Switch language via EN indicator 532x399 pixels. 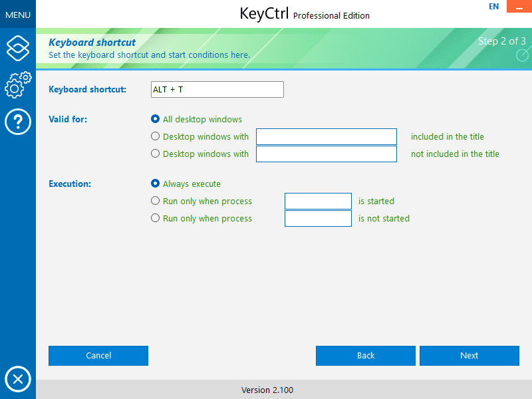point(493,7)
